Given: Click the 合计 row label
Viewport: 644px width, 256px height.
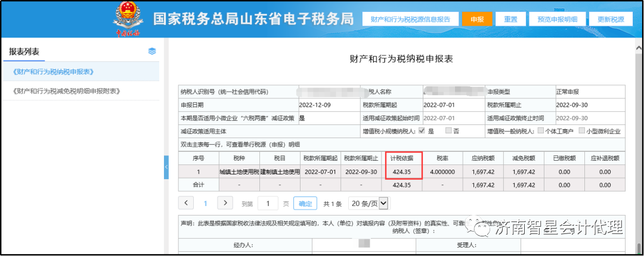Looking at the screenshot, I should pos(199,185).
